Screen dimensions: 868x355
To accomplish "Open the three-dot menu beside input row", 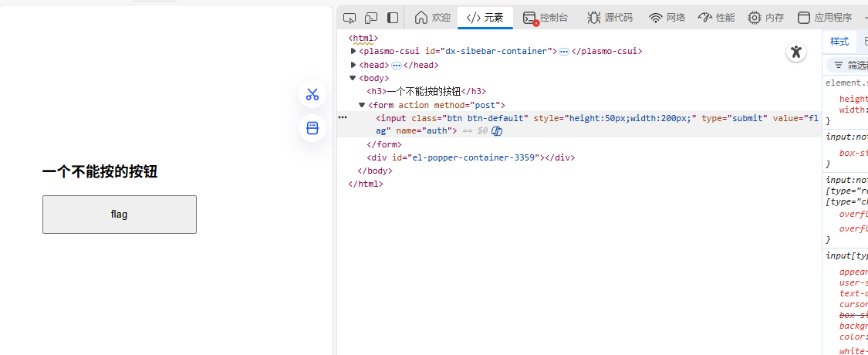I will tap(343, 117).
